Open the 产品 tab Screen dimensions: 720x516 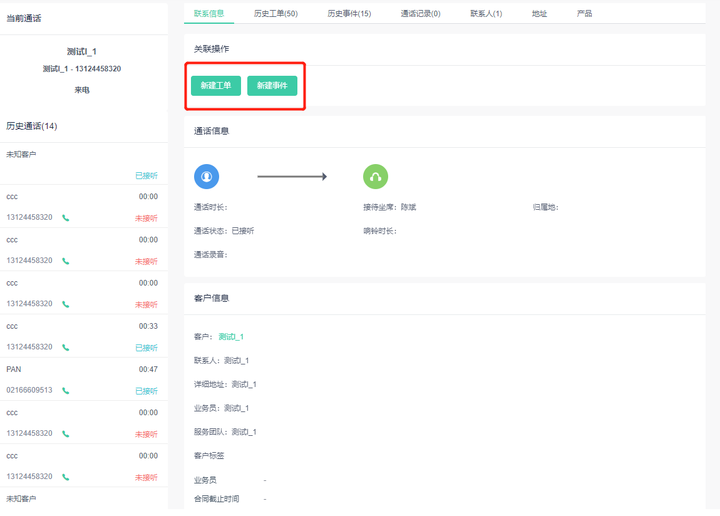click(x=584, y=13)
